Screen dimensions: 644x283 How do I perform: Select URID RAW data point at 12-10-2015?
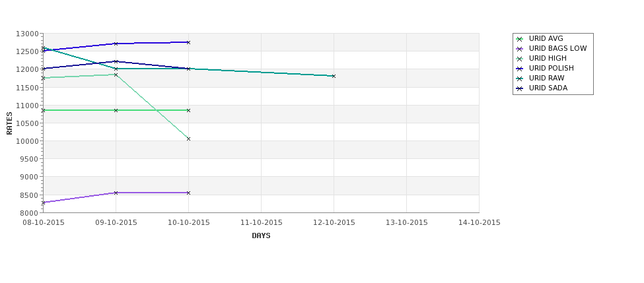point(334,77)
